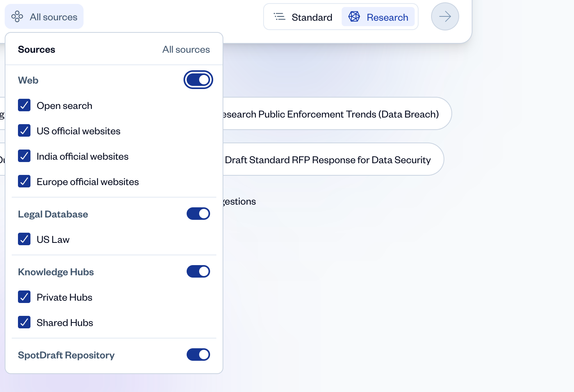Deselect the Private Hubs checkbox
574x392 pixels.
[x=24, y=297]
